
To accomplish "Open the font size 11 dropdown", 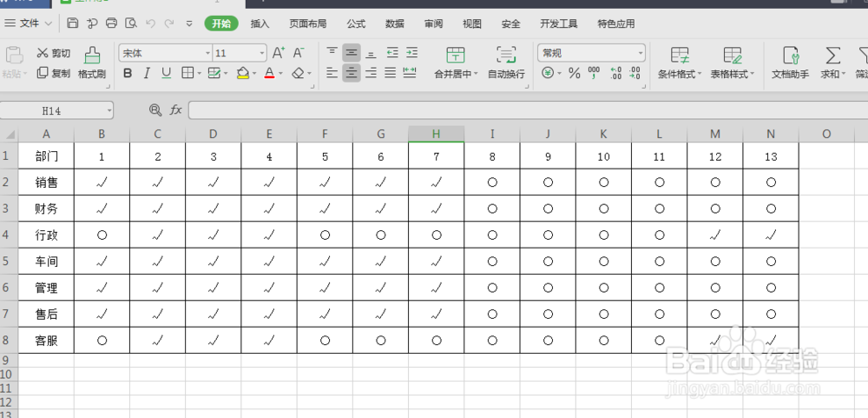I will (262, 53).
